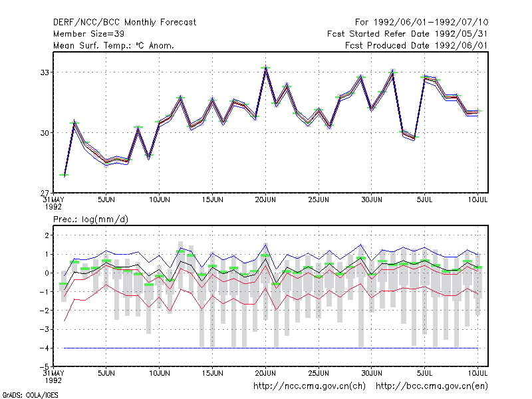Open the http://bcc.cma.gov.cn(en) link
This screenshot has height=399, width=532.
pos(432,386)
